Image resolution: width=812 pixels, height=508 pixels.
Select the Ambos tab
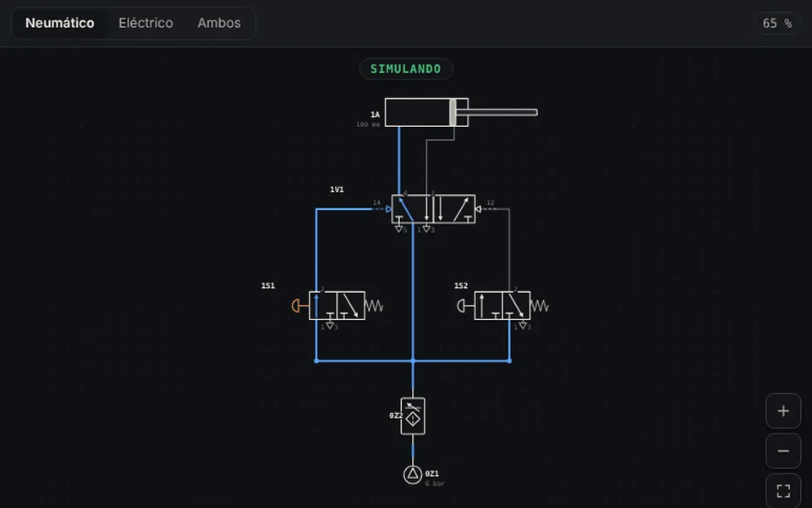point(219,24)
